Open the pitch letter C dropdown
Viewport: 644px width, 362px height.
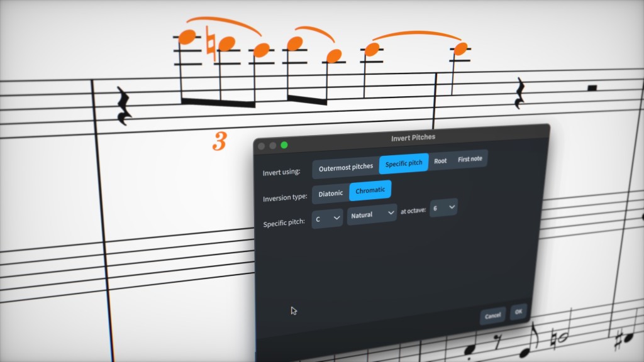327,219
